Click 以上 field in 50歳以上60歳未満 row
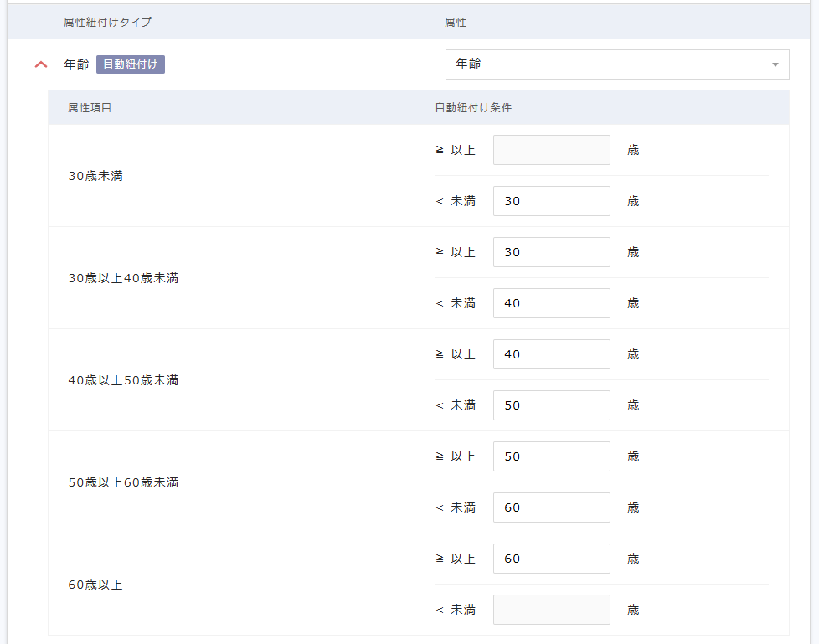 551,456
